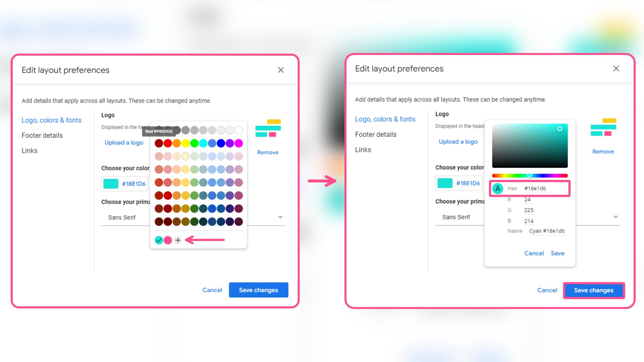Open the Links section in the sidebar
The width and height of the screenshot is (644, 362).
30,150
